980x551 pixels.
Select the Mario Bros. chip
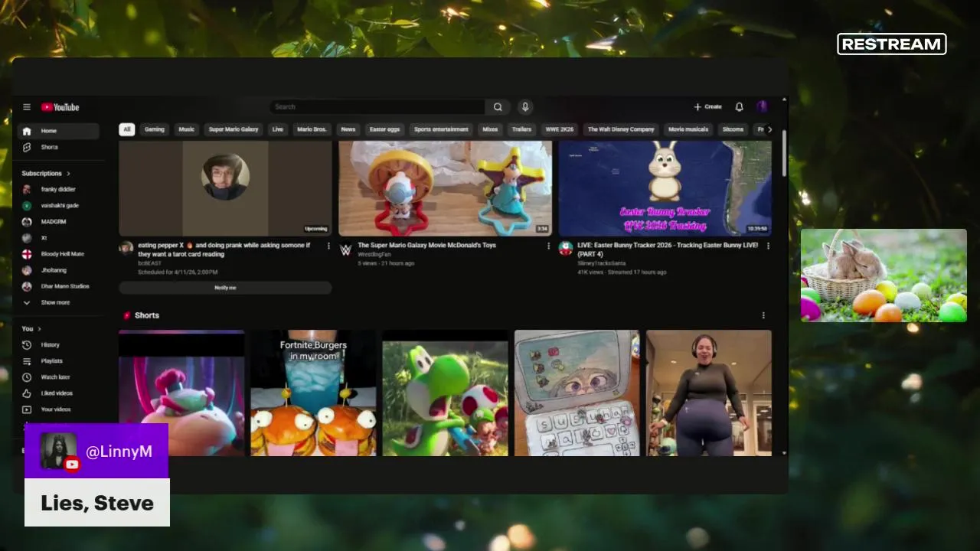pos(312,129)
